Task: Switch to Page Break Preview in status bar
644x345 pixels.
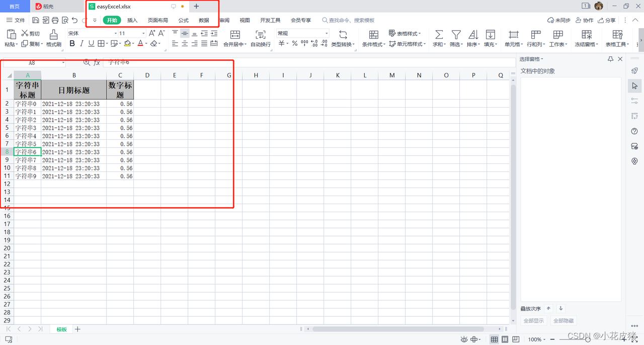Action: point(517,339)
